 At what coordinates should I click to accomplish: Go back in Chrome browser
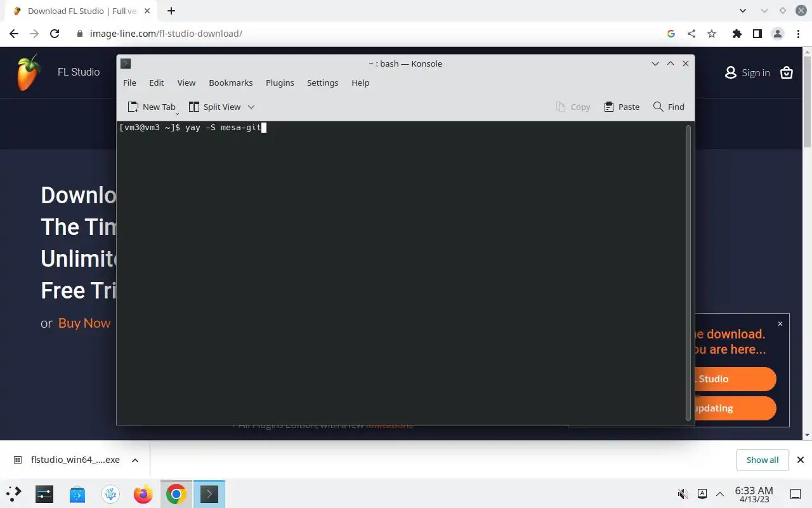coord(14,34)
